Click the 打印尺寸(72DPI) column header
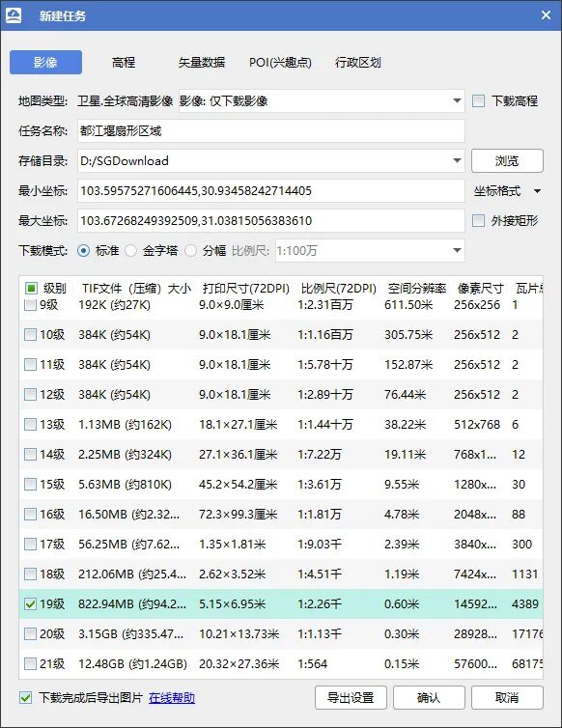562x728 pixels. (x=245, y=289)
